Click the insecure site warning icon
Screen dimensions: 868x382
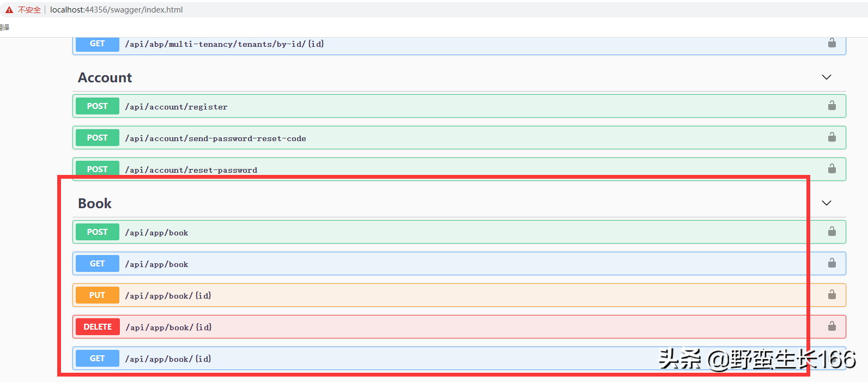[9, 10]
